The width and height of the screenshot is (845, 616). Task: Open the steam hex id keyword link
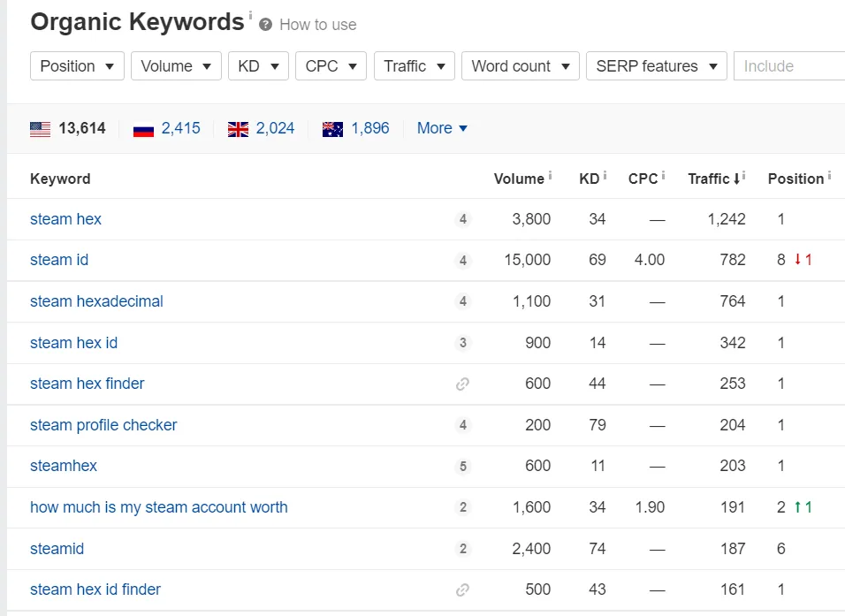click(x=74, y=343)
